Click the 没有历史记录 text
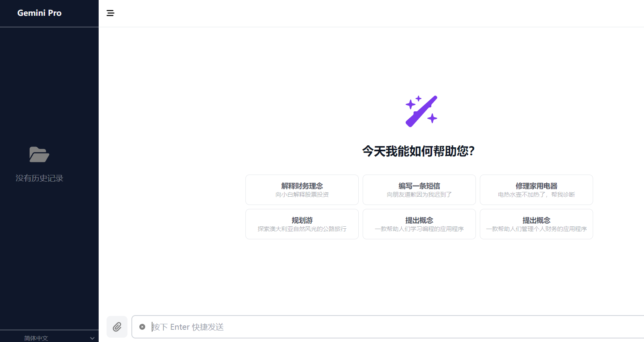Viewport: 644px width, 342px height. click(39, 178)
